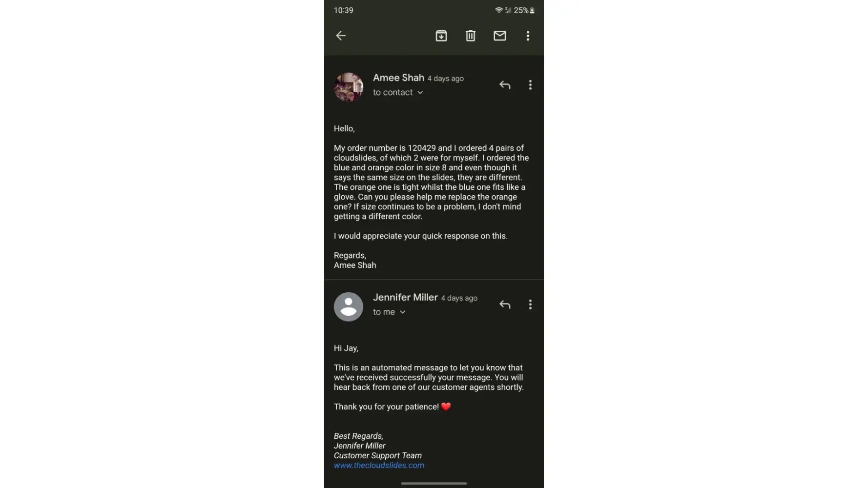View Amee Shah's profile picture
The image size is (868, 488).
click(x=348, y=87)
